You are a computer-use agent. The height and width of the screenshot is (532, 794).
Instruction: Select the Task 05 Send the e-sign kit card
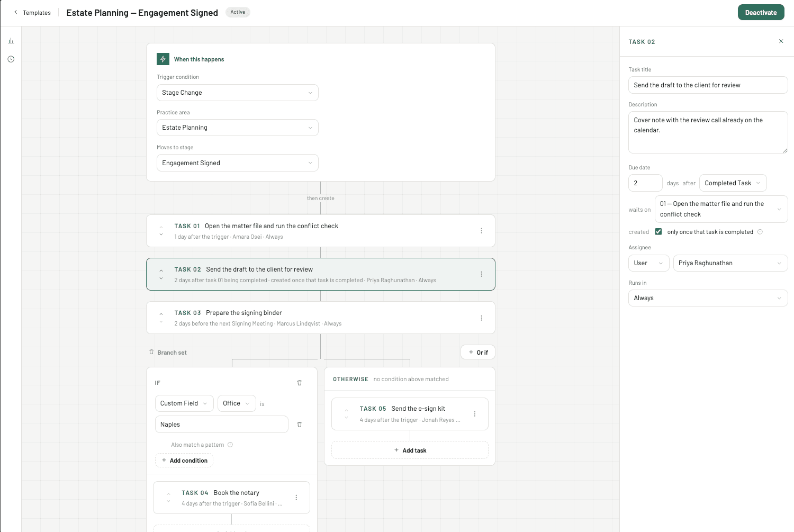[x=410, y=414]
